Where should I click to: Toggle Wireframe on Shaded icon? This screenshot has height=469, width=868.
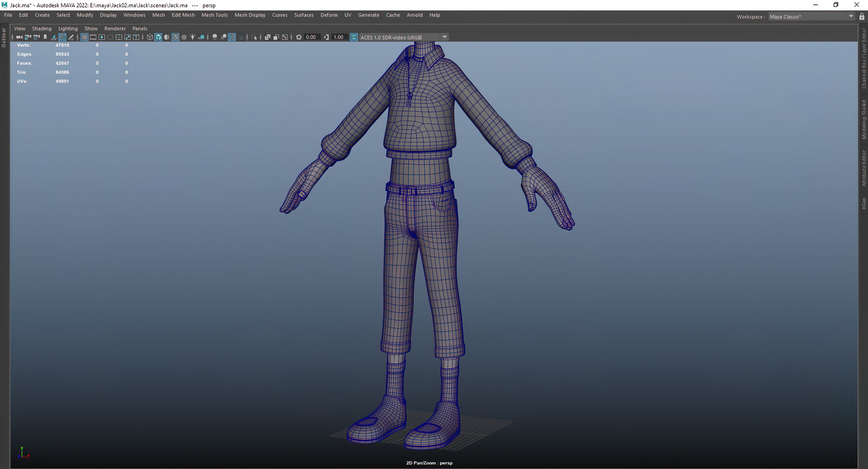coord(175,37)
